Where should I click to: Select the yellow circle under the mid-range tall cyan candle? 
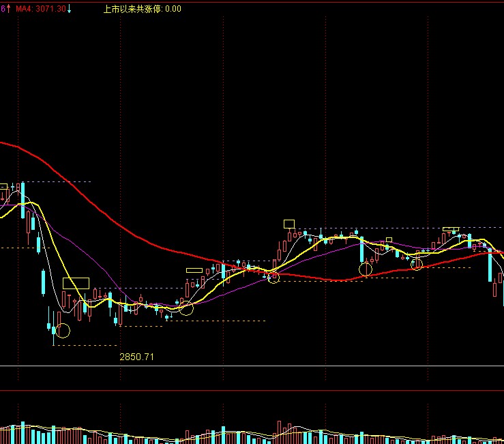point(366,269)
